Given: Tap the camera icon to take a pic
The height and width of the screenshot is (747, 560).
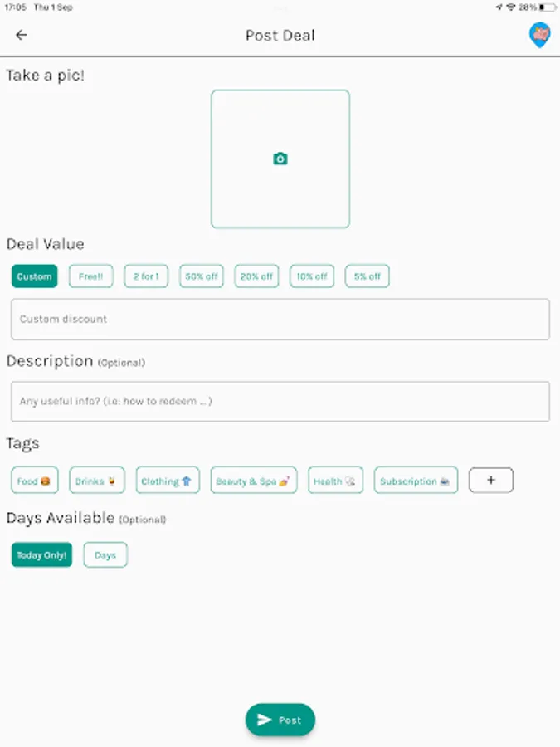Looking at the screenshot, I should click(x=280, y=159).
